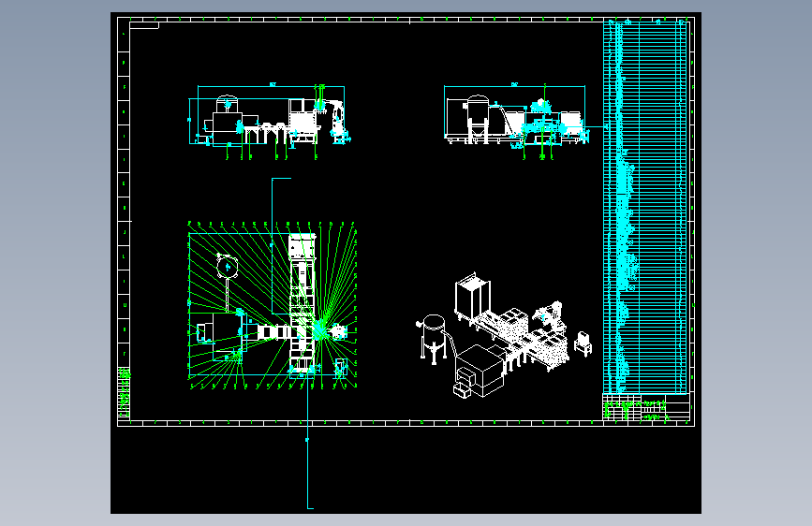Screen dimensions: 812x526
Task: Select the isometric 3D view of the line
Action: pos(504,335)
